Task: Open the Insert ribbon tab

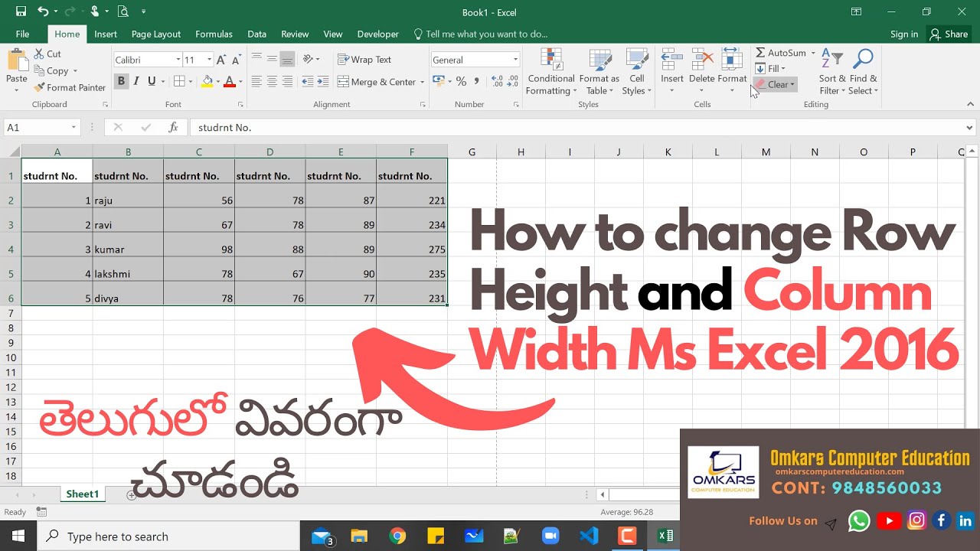Action: (106, 34)
